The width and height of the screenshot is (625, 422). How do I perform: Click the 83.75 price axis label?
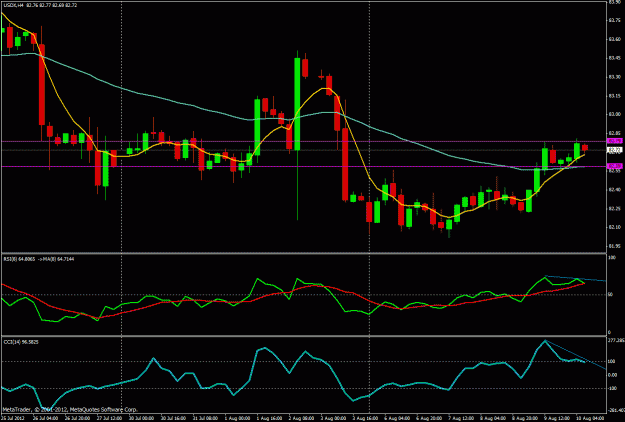(614, 20)
